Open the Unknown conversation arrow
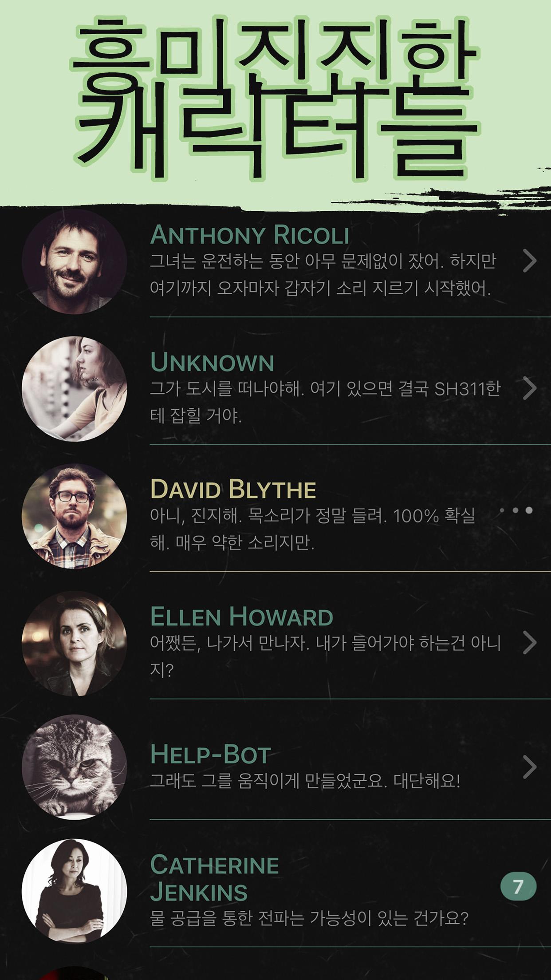The width and height of the screenshot is (551, 980). click(530, 388)
